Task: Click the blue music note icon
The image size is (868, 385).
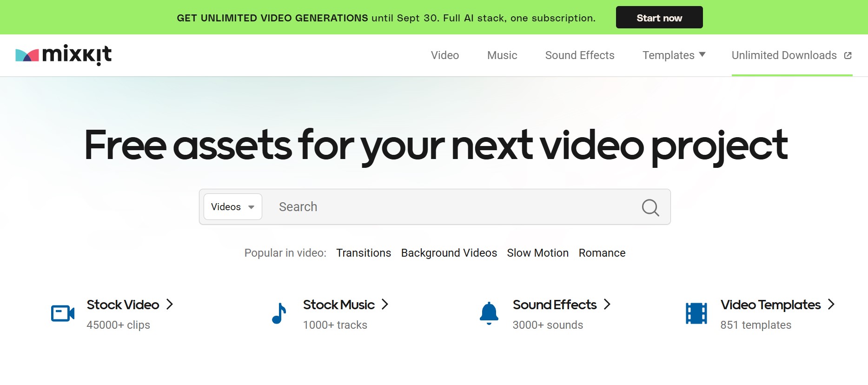Action: coord(279,313)
